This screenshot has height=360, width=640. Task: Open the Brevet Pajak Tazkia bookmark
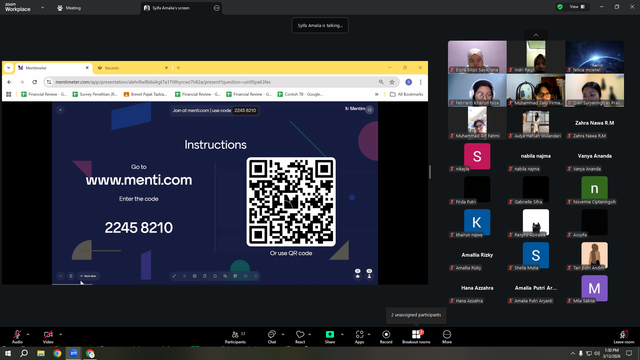146,94
